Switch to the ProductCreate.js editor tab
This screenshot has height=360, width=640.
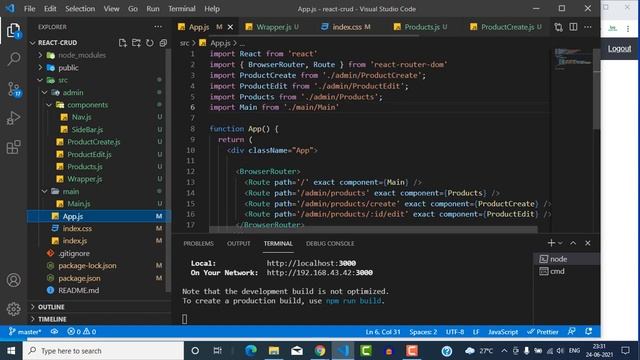(506, 27)
